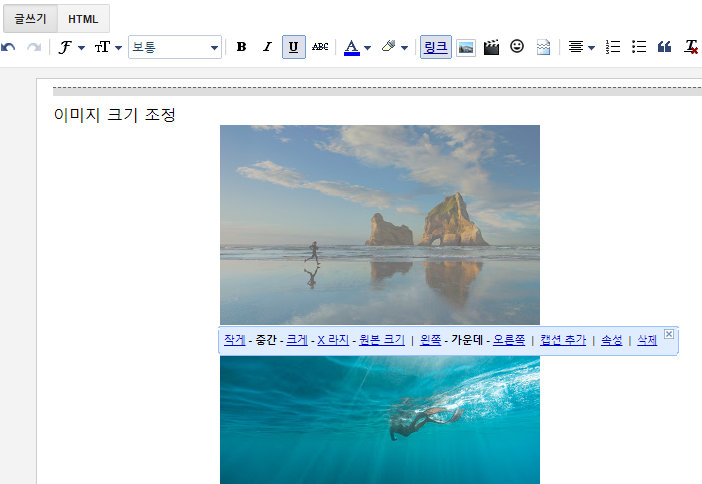The image size is (702, 484).
Task: Toggle strikethrough ABC formatting
Action: [x=320, y=47]
